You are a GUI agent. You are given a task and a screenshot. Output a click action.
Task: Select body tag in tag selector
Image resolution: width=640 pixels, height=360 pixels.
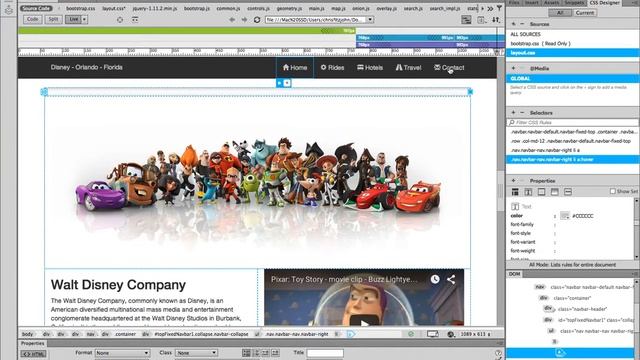click(27, 334)
